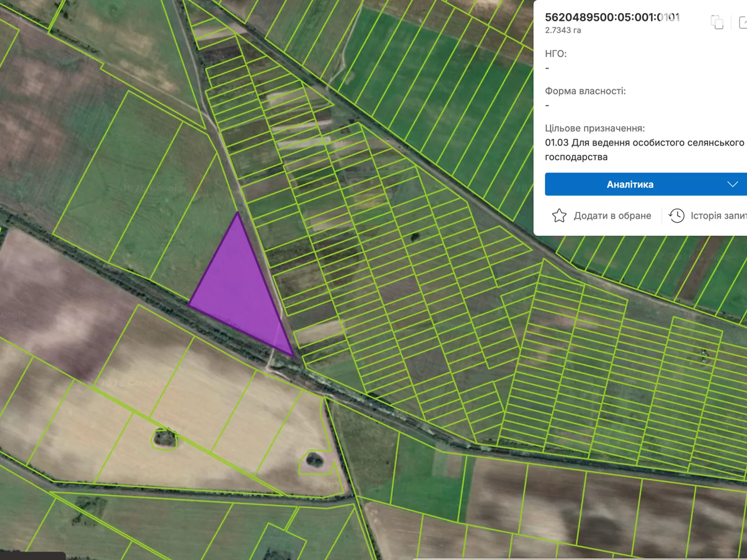The width and height of the screenshot is (747, 560).
Task: Click the 'Форма власності' label
Action: 585,91
